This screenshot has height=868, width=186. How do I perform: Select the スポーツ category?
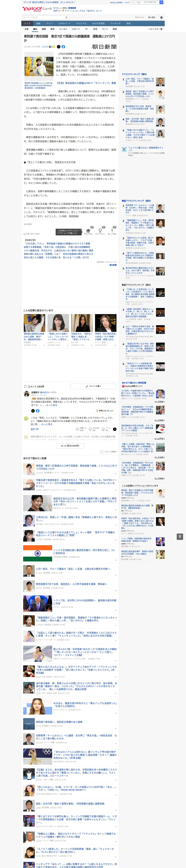[76, 29]
